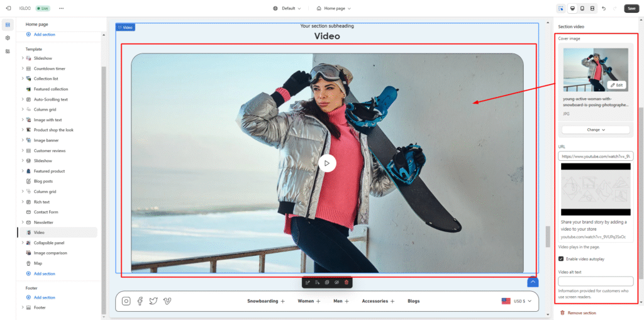Switch to mobile preview icon
644x320 pixels.
[x=582, y=8]
